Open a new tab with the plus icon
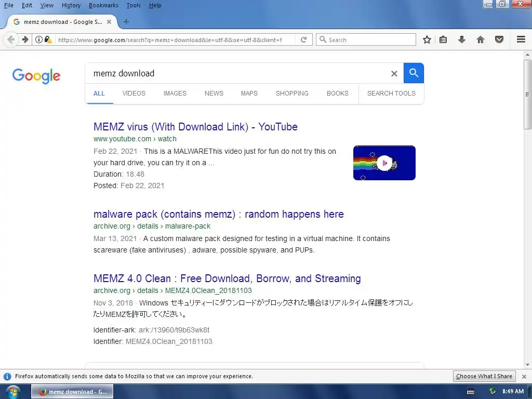 click(x=126, y=22)
